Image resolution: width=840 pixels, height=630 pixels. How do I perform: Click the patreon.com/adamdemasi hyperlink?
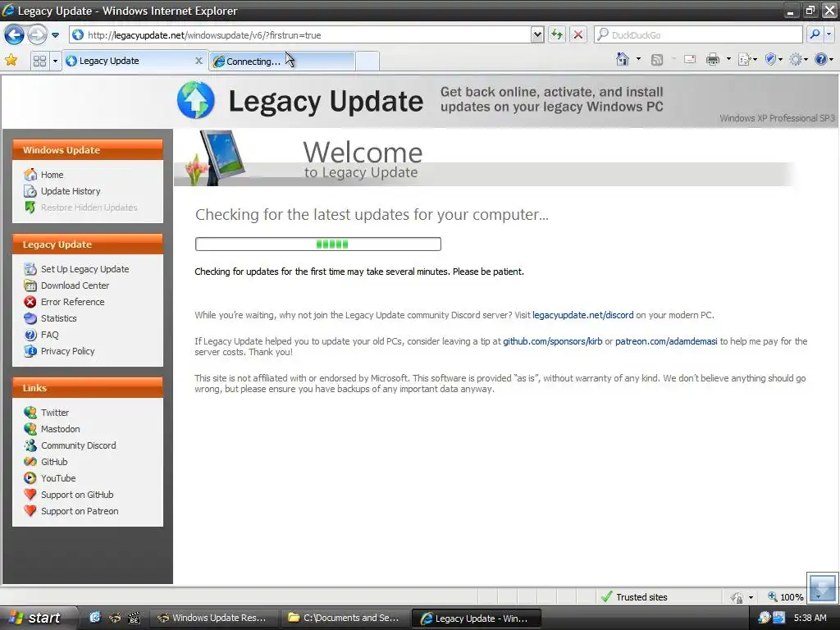666,341
